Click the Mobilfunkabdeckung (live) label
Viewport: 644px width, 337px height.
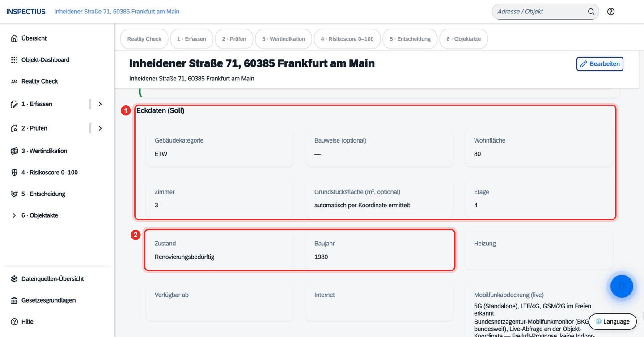(508, 295)
